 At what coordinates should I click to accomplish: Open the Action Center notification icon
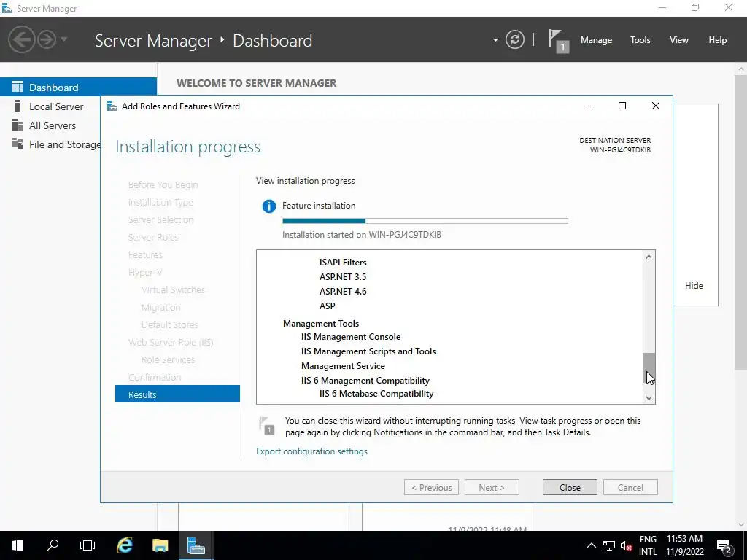coord(724,545)
